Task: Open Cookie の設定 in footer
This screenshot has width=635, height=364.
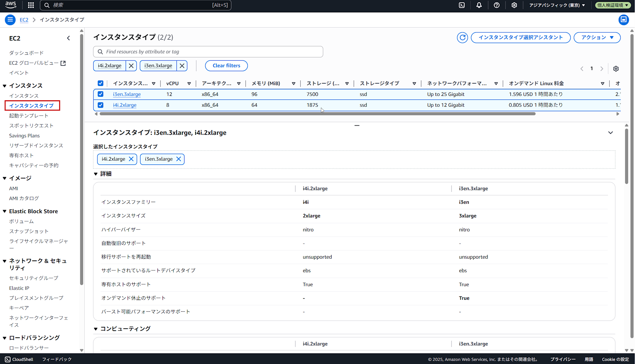Action: pos(615,359)
